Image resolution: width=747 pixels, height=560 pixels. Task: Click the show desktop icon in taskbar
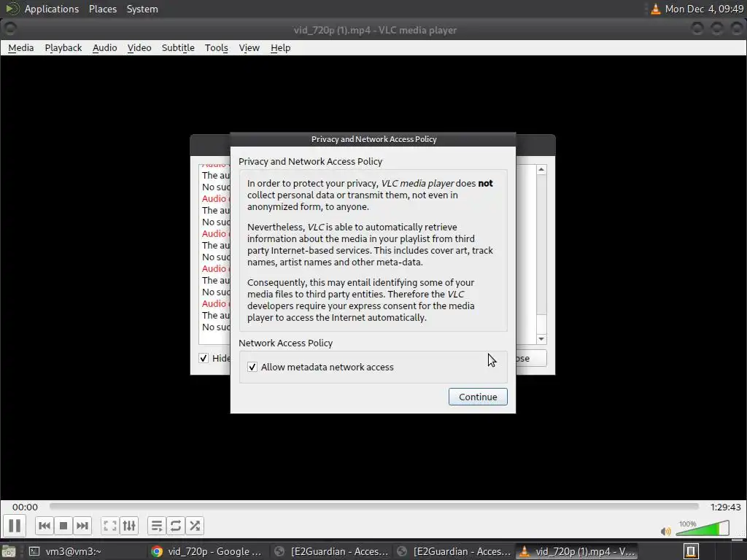(x=9, y=551)
